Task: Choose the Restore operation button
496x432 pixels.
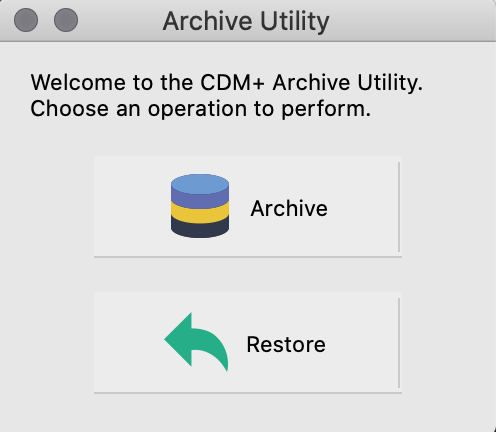Action: (x=248, y=343)
